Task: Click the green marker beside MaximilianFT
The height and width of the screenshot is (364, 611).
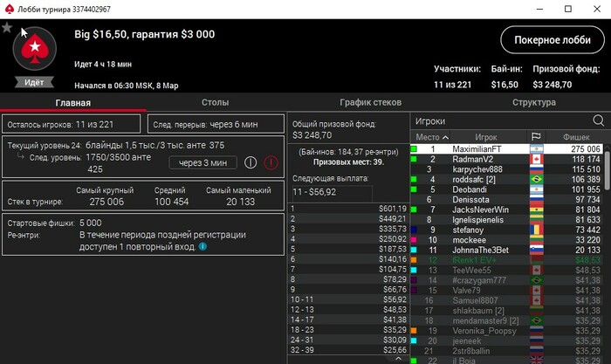Action: [x=414, y=149]
